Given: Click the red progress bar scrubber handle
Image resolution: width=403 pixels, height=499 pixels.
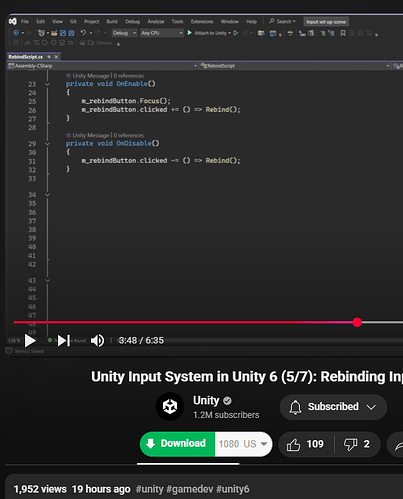Looking at the screenshot, I should [357, 322].
